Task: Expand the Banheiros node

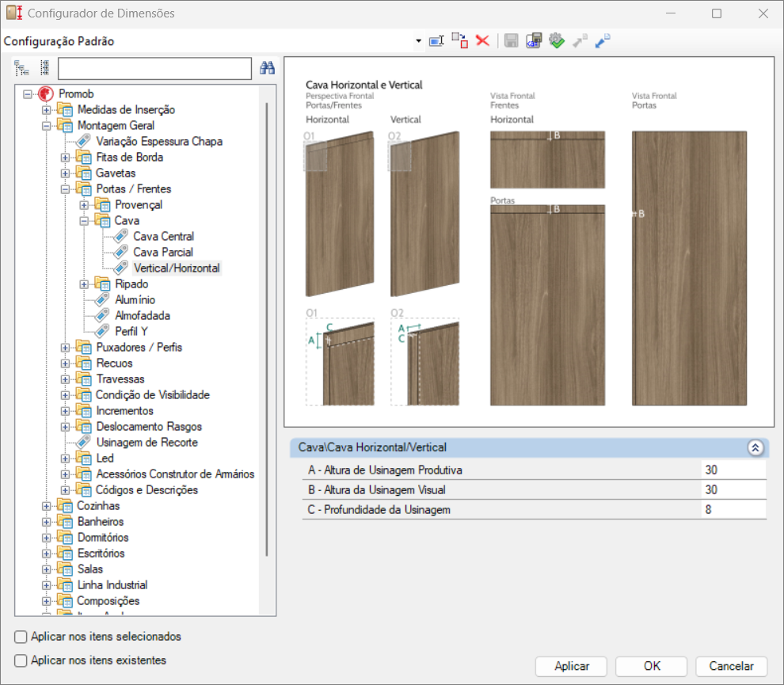Action: (x=46, y=522)
